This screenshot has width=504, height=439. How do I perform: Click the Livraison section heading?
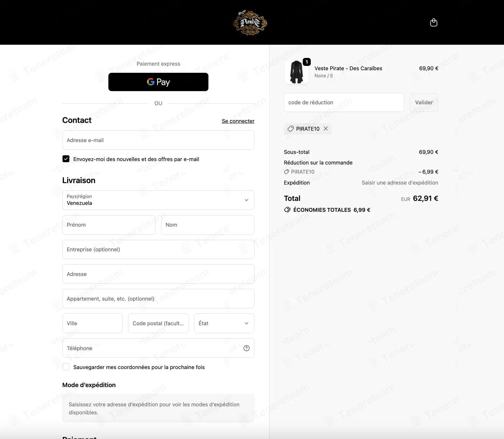click(79, 180)
